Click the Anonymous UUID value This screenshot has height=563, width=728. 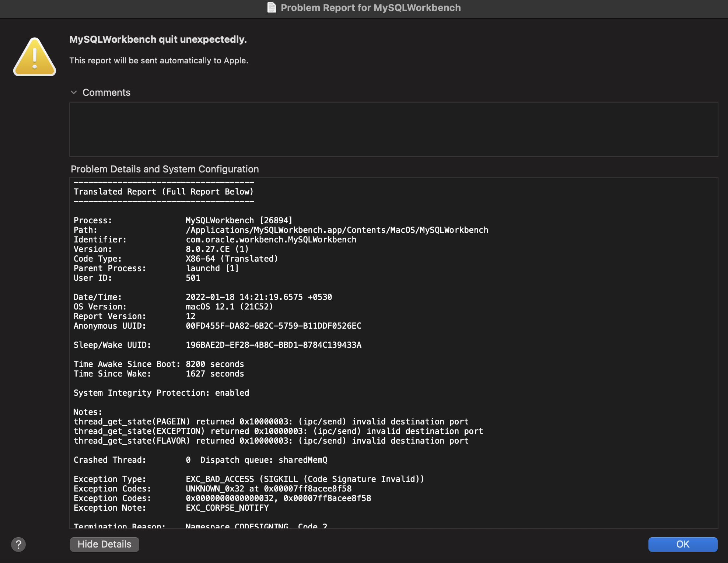pos(273,326)
